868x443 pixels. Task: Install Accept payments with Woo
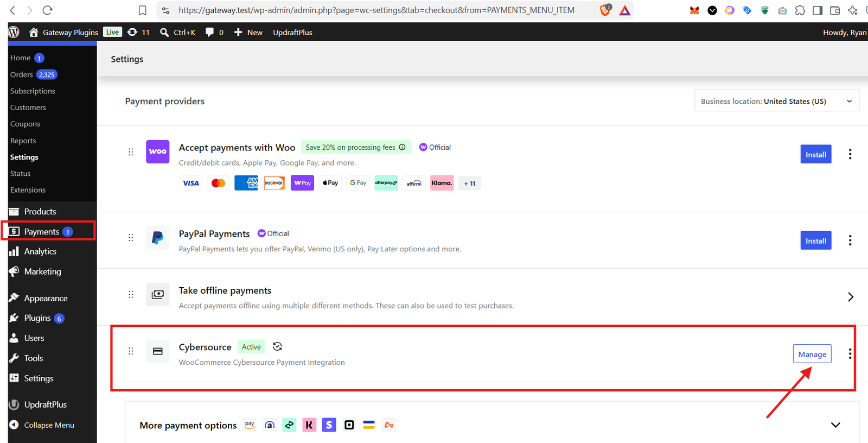point(815,154)
